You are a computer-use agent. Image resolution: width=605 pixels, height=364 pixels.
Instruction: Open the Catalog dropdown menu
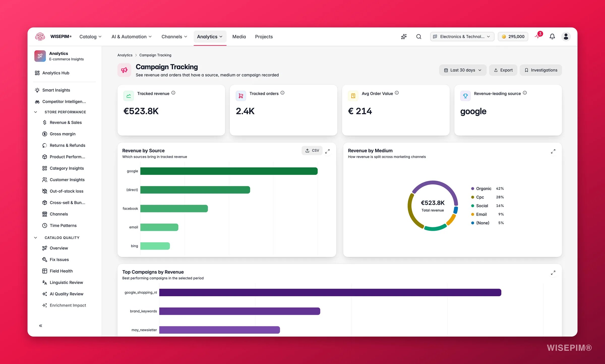(90, 37)
